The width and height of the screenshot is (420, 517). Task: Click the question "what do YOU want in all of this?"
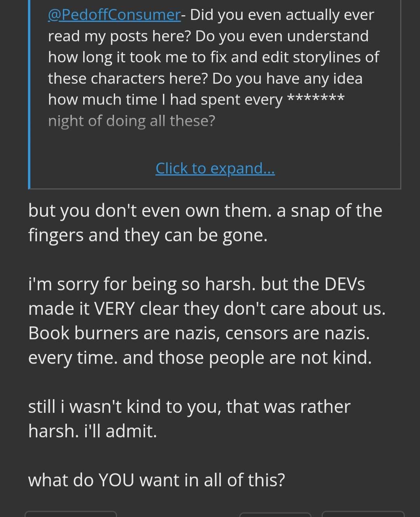pos(157,480)
